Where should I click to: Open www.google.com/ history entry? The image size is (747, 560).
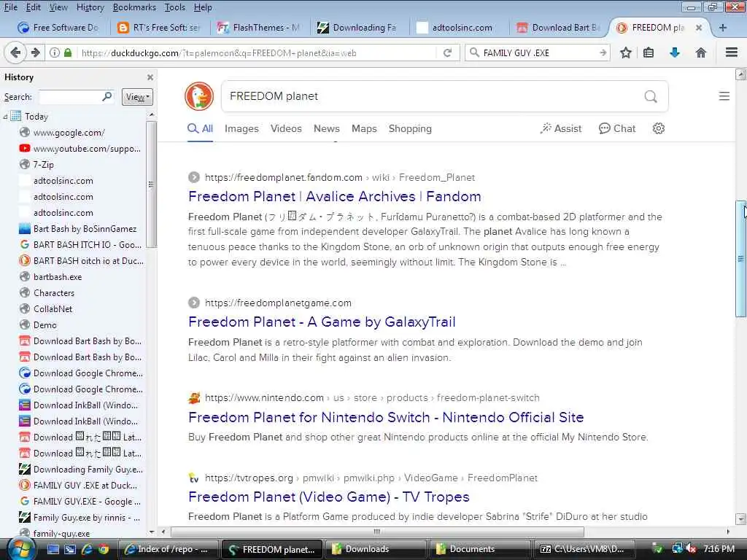coord(69,133)
